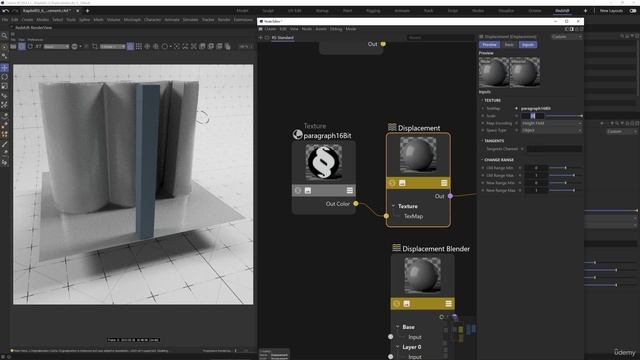Click paragraph16Bit node round preview icon
The height and width of the screenshot is (360, 640).
[x=298, y=191]
